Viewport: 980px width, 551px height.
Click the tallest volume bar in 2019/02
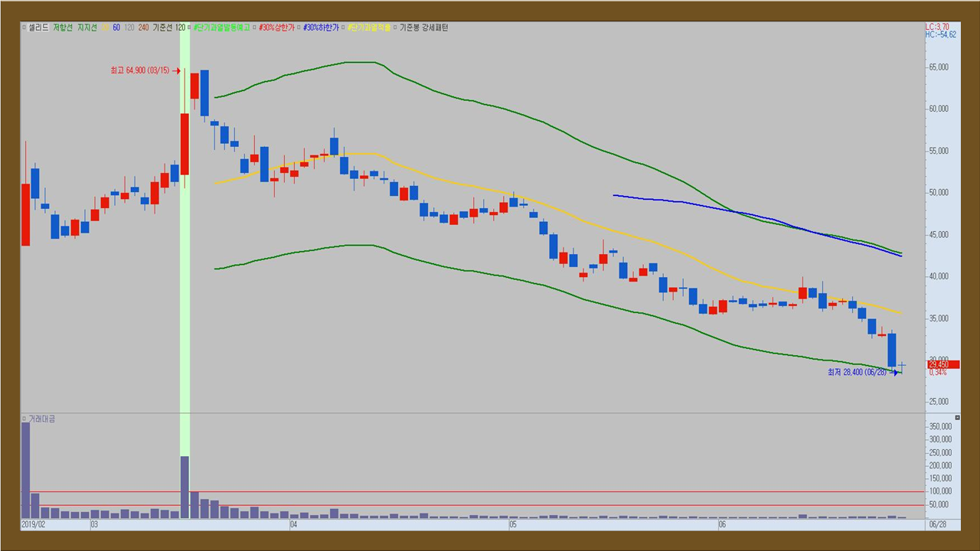pos(25,470)
